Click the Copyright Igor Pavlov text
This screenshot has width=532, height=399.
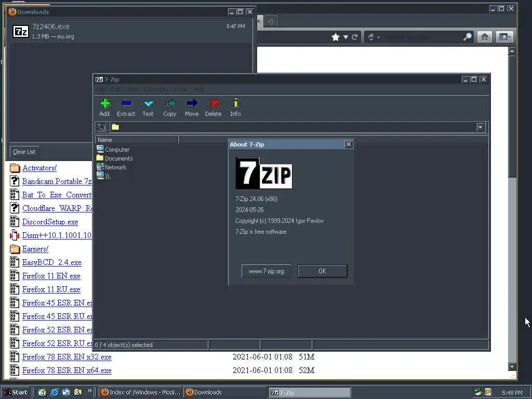(x=280, y=221)
